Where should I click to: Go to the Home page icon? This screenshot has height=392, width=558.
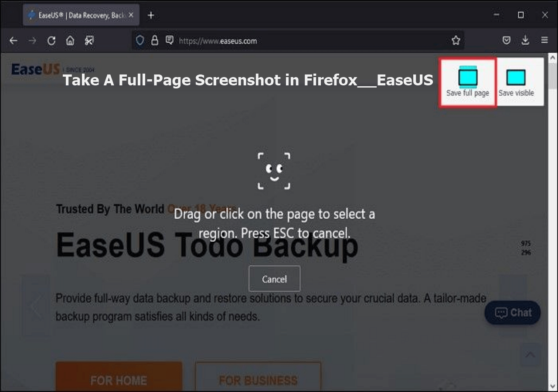(70, 41)
